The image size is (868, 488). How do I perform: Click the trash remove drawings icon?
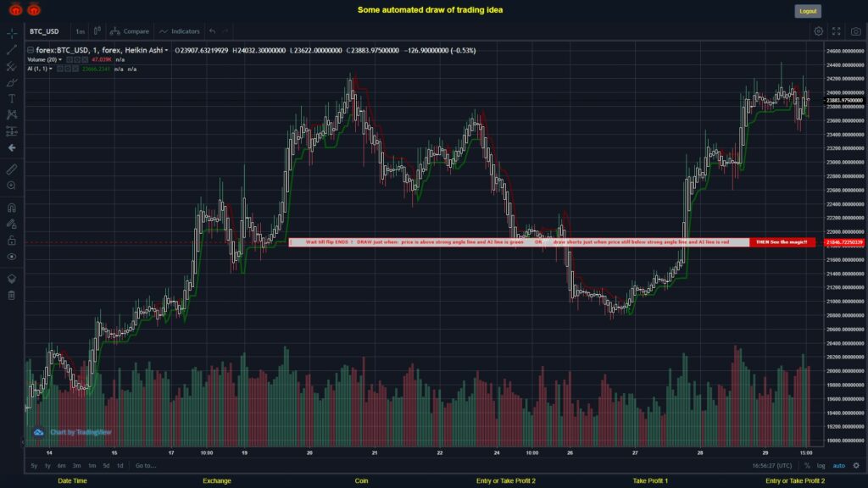[x=12, y=295]
